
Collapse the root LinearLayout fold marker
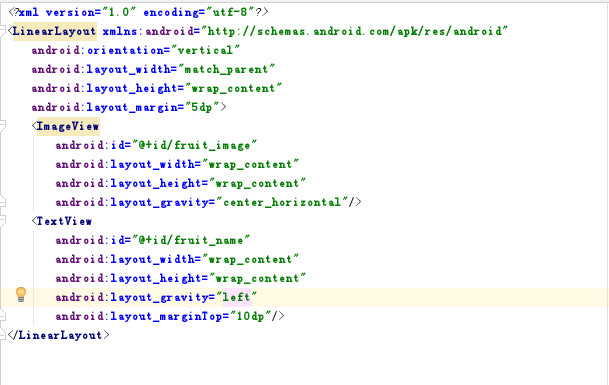click(x=2, y=31)
